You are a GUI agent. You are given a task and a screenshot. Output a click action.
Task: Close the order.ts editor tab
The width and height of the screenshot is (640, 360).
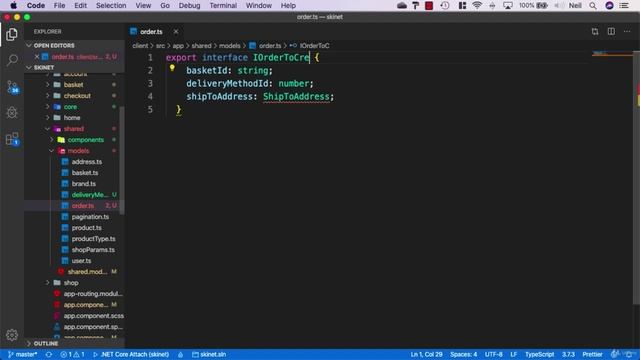coord(176,31)
